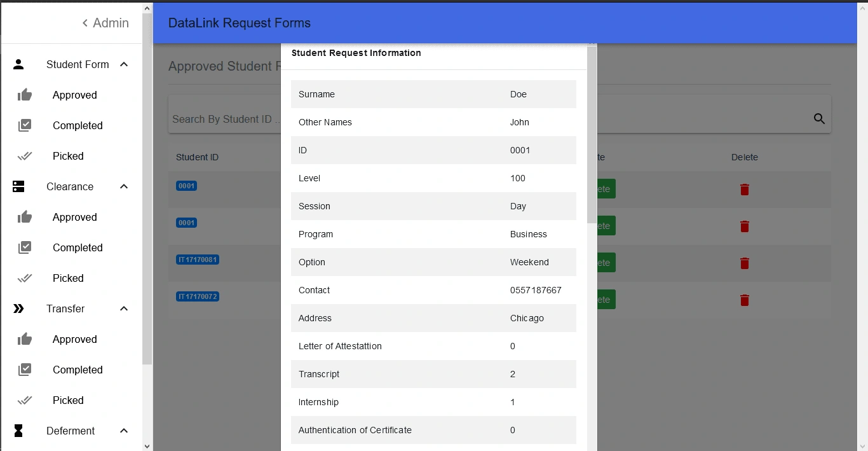
Task: Click the Delete column header
Action: 745,157
